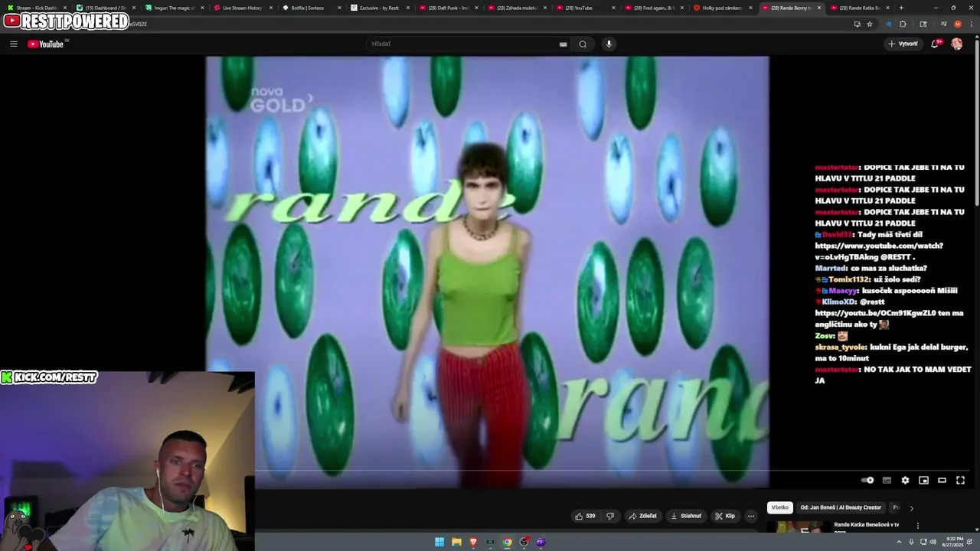Open the YouTube notifications bell
The image size is (980, 551).
935,44
